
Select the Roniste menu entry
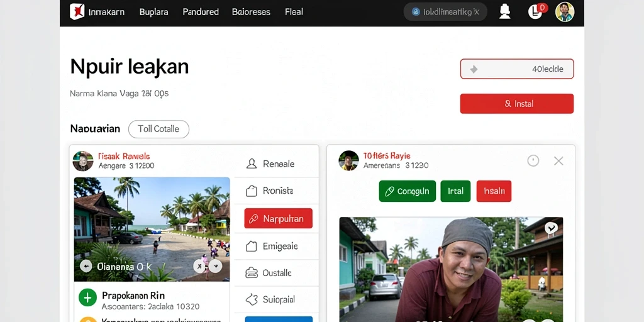tap(277, 191)
